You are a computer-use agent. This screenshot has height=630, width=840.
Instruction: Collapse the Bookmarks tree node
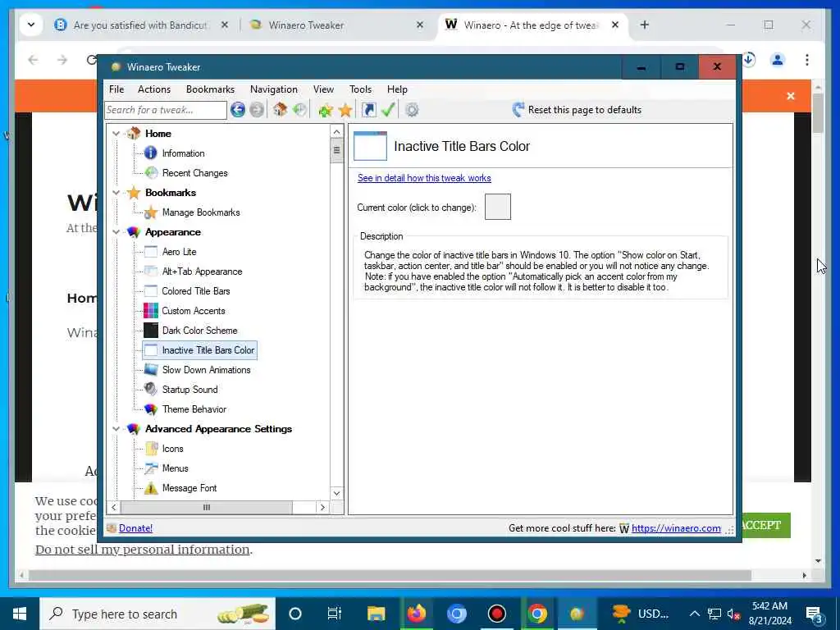click(x=116, y=192)
